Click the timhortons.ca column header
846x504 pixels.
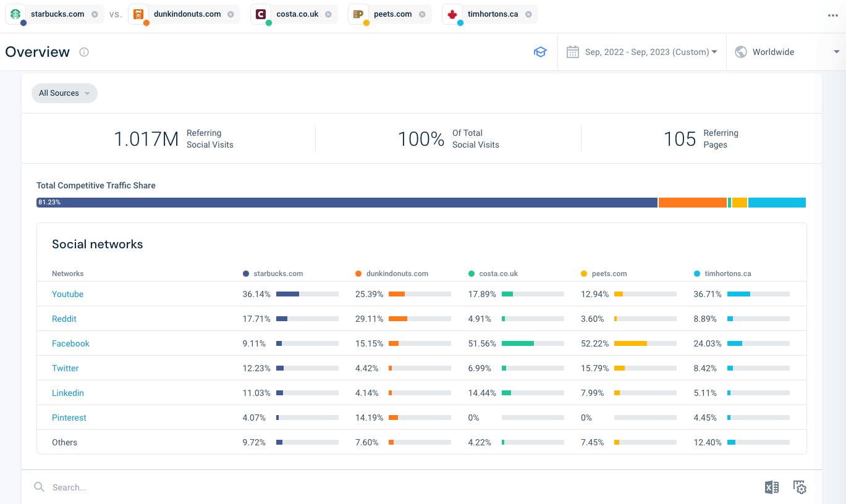(722, 274)
